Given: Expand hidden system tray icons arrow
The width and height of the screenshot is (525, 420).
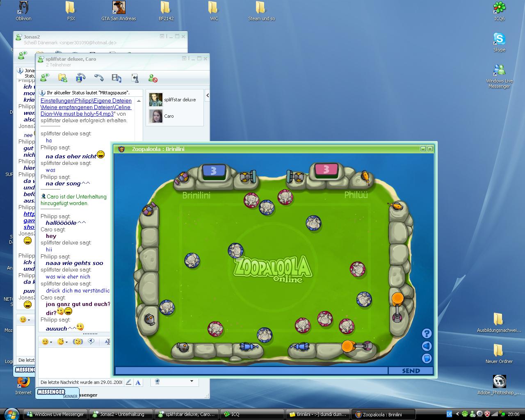Looking at the screenshot, I should [457, 414].
